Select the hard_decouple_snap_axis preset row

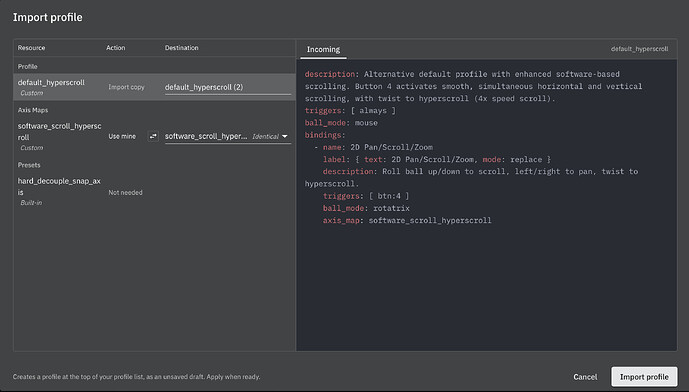pyautogui.click(x=155, y=192)
